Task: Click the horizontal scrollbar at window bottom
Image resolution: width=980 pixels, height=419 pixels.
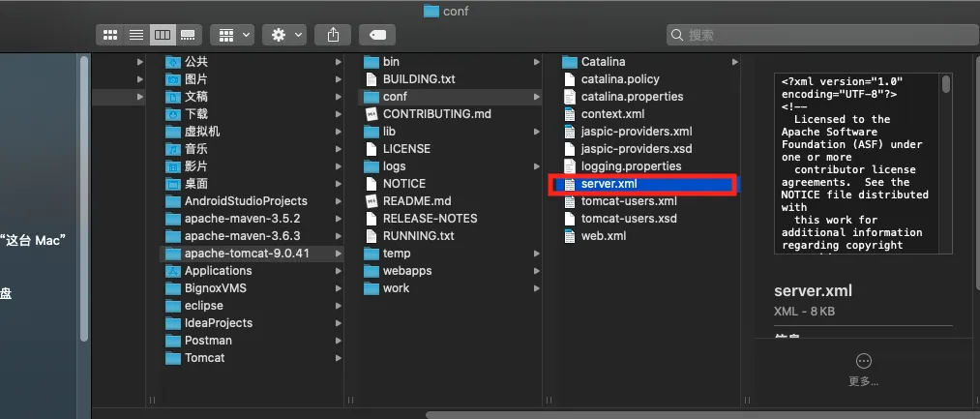Action: point(702,414)
